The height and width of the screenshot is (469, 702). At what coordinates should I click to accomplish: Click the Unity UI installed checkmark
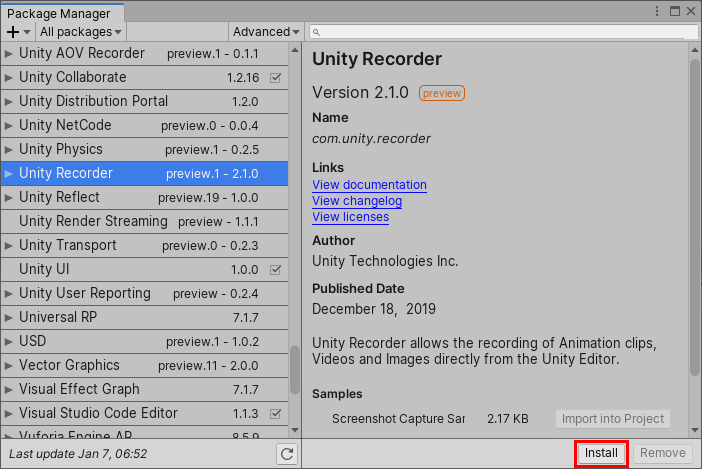click(x=275, y=270)
